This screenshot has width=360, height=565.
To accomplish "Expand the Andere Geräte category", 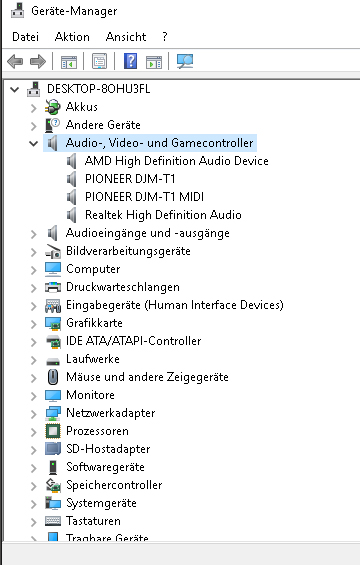I will coord(34,126).
